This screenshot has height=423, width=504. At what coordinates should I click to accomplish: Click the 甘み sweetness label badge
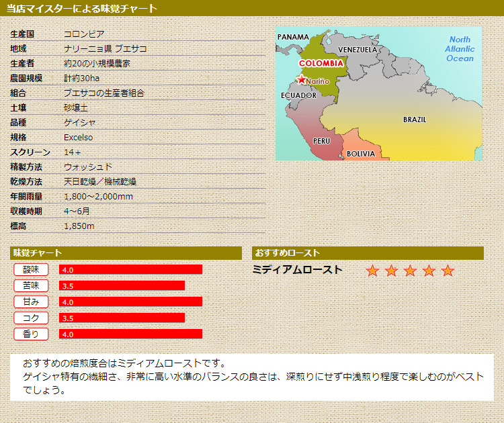[x=31, y=301]
